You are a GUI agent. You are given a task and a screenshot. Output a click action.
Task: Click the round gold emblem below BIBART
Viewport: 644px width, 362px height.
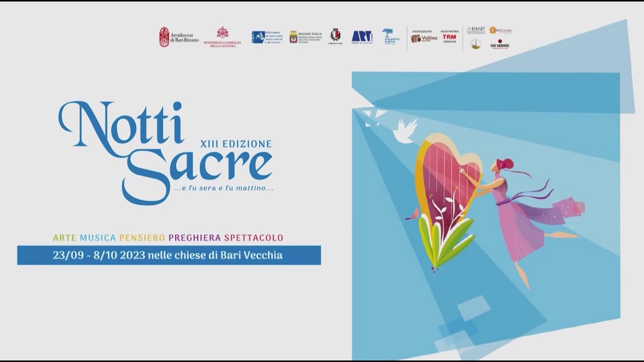pyautogui.click(x=475, y=44)
